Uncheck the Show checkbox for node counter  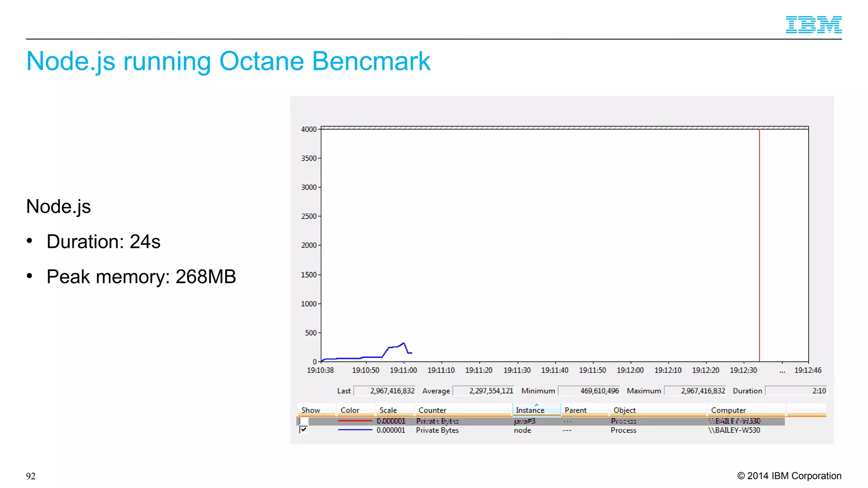click(303, 430)
